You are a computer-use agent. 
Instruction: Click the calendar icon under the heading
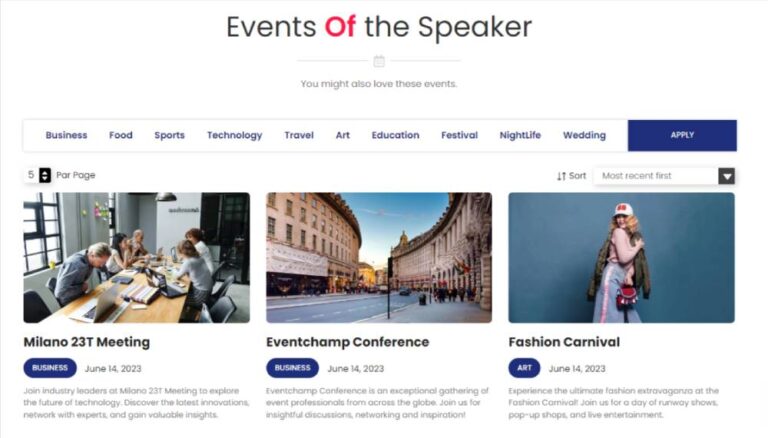point(379,61)
